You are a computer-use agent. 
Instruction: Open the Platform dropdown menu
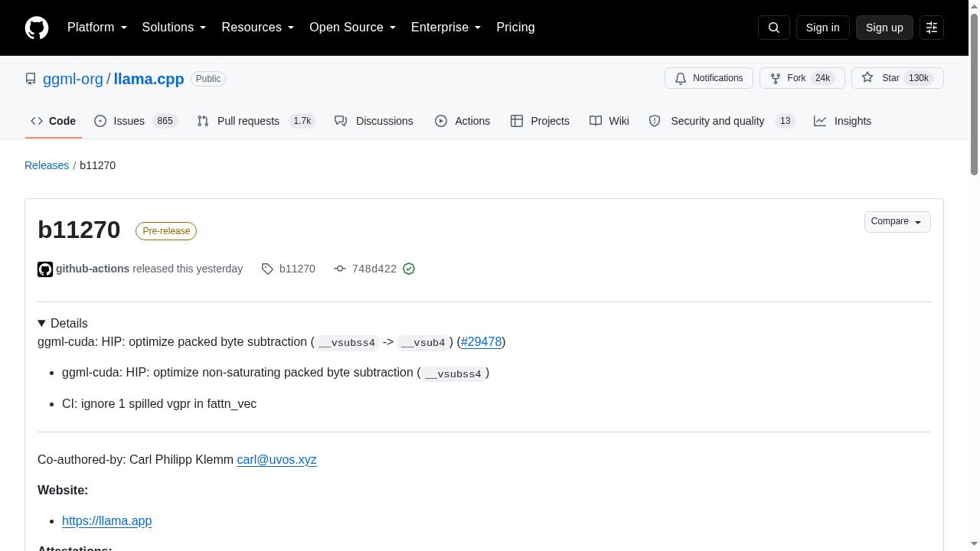(x=97, y=28)
